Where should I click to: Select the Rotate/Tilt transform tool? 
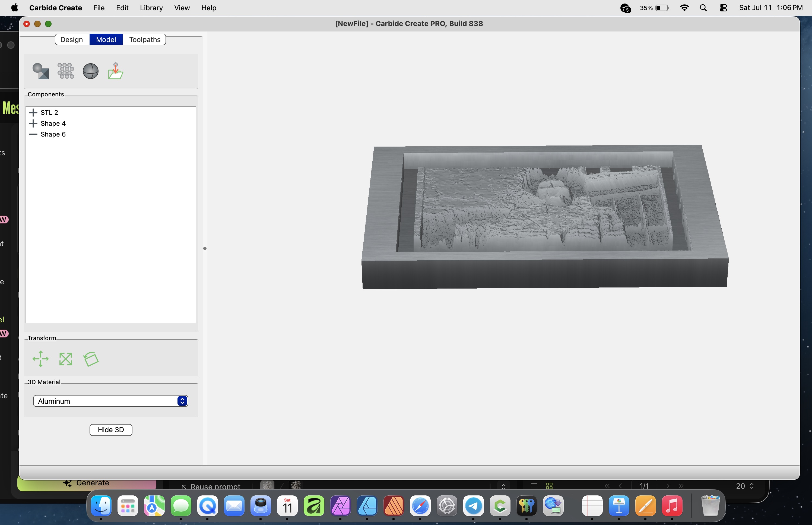[x=91, y=359]
